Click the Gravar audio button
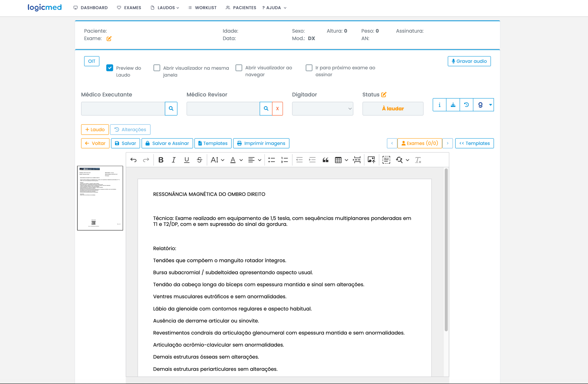Viewport: 588px width, 384px height. (x=469, y=61)
